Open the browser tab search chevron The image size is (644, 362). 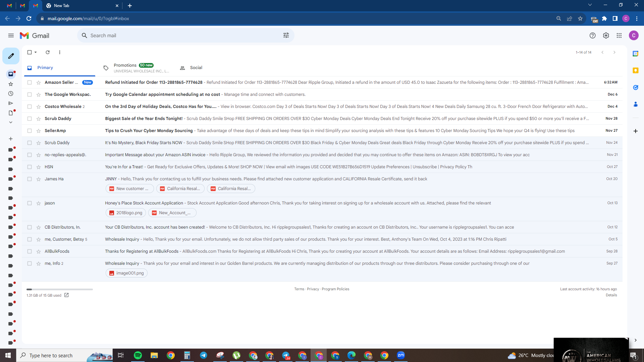click(590, 5)
